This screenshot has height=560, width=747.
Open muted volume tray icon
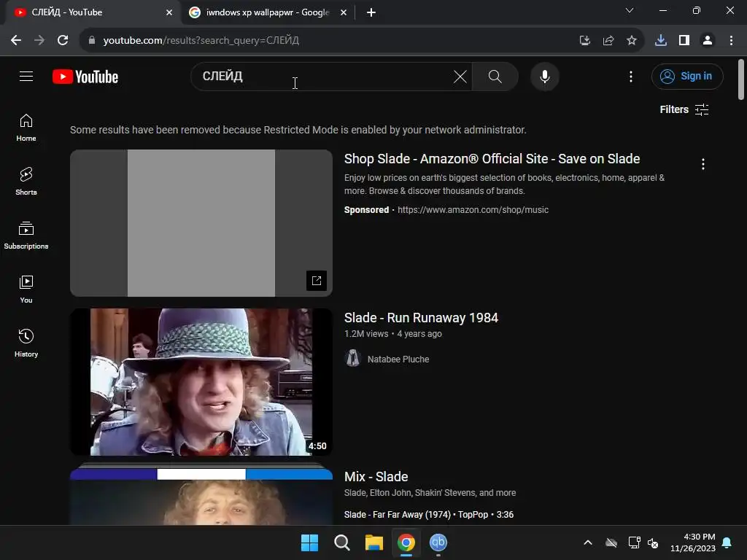pos(653,542)
